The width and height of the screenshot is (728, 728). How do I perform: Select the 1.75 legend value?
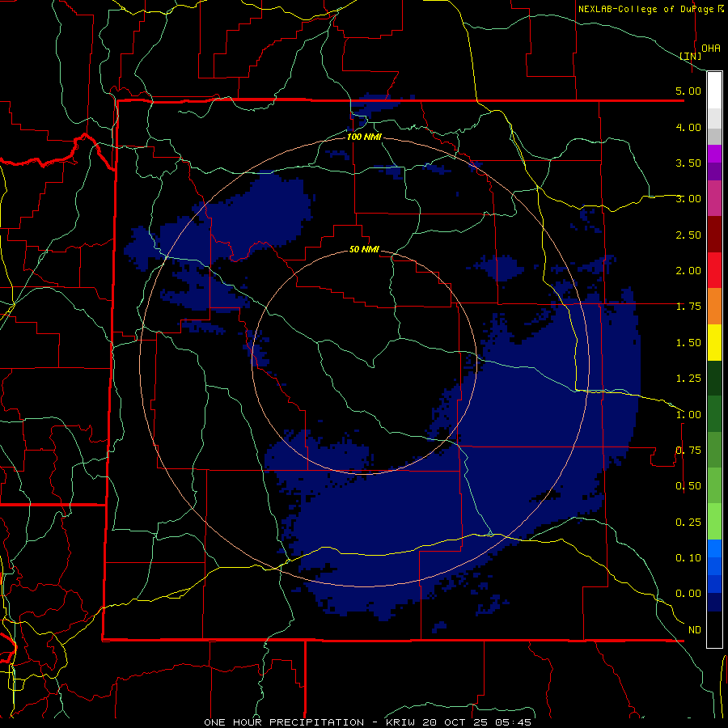point(688,307)
